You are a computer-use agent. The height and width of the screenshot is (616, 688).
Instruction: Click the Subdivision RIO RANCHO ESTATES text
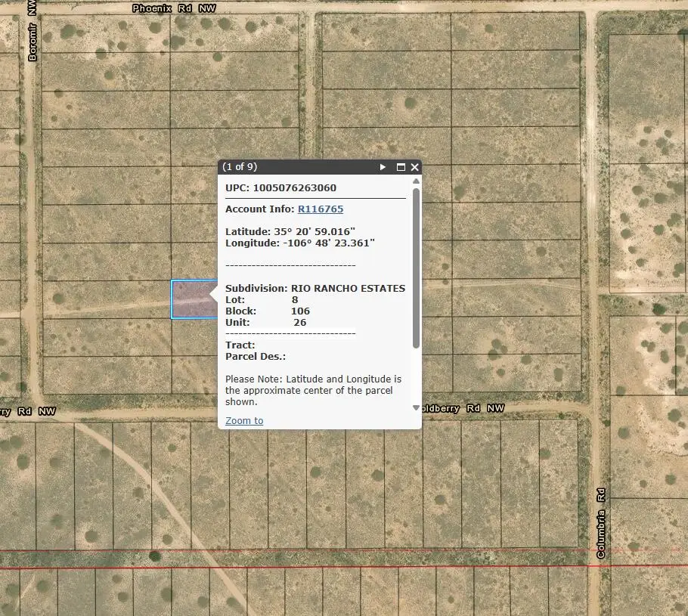pyautogui.click(x=315, y=288)
